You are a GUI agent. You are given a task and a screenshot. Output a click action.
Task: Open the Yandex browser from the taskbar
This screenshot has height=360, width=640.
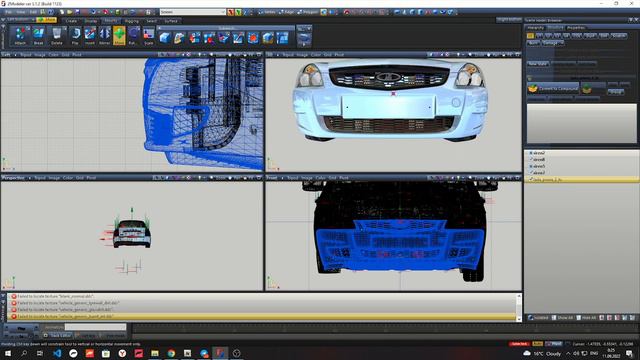(122, 353)
